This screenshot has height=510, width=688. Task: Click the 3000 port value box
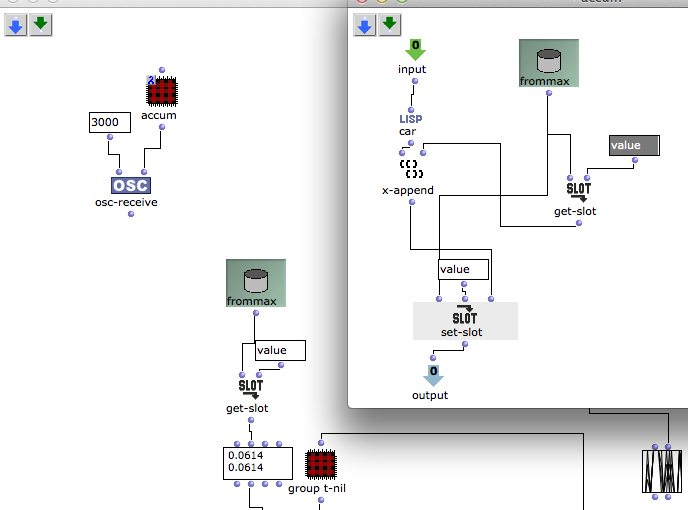point(110,122)
